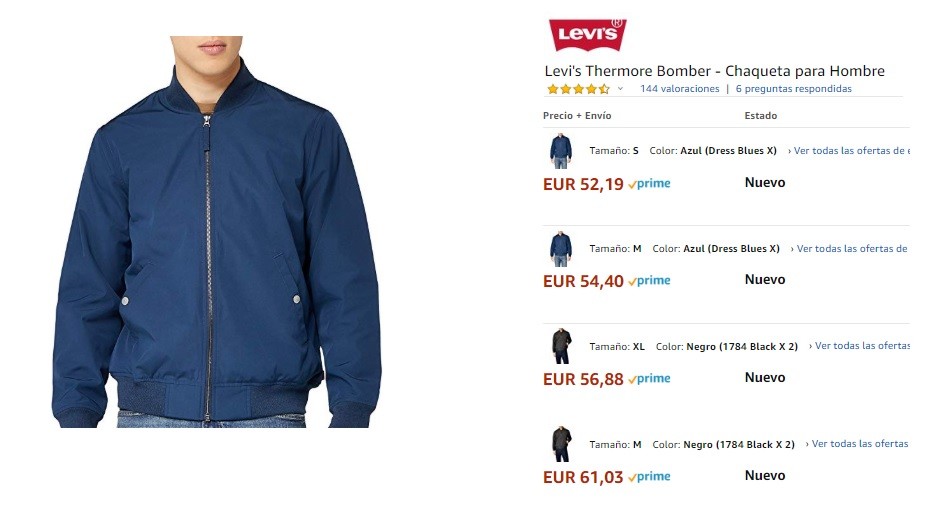Click the Levi's Thermore Bomber product title

tap(714, 71)
